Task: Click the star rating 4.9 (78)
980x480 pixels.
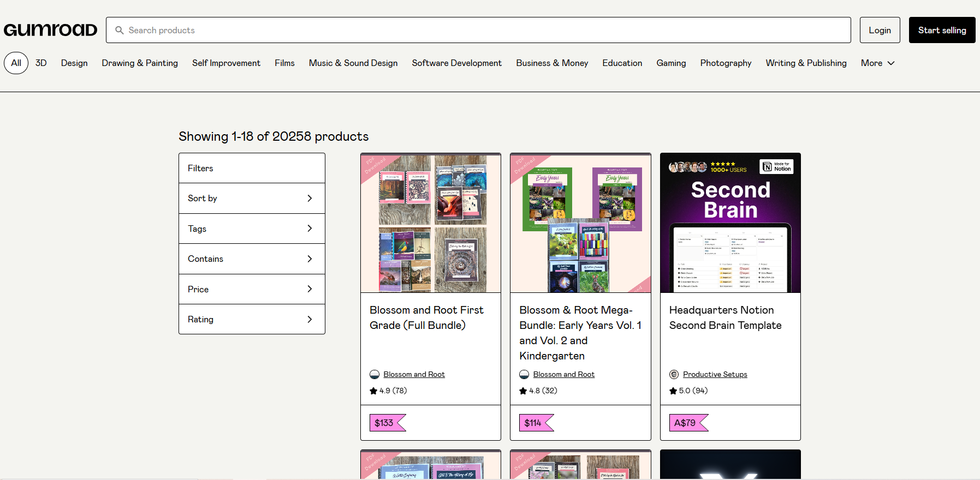Action: [x=388, y=391]
